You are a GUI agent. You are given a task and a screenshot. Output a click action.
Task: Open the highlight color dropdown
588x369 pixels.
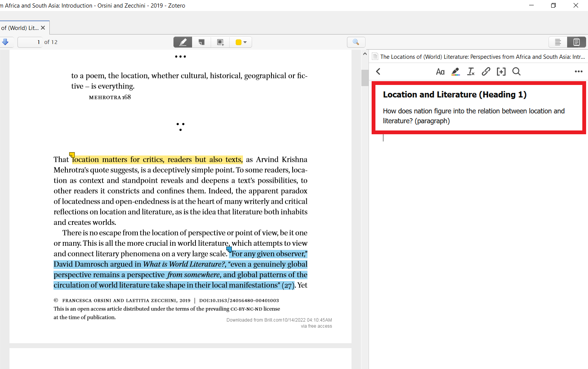[x=246, y=42]
